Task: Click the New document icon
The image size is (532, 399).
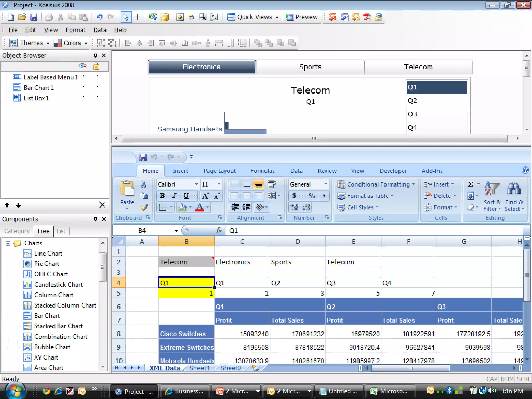Action: tap(11, 17)
